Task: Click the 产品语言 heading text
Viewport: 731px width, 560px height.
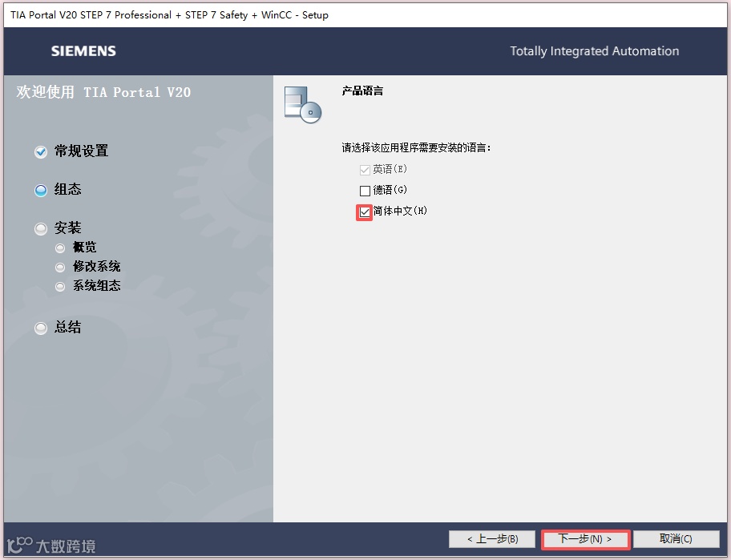Action: pos(362,91)
